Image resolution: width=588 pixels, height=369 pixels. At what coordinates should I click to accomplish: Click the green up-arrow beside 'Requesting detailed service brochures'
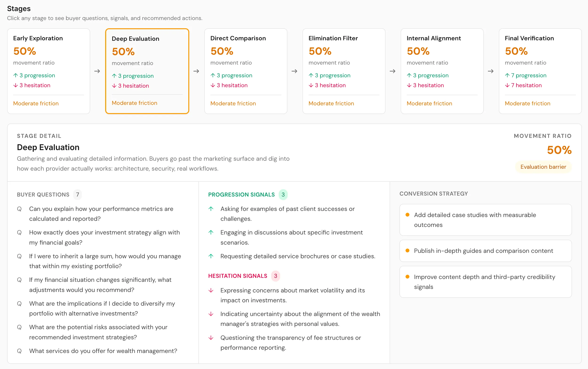point(211,256)
